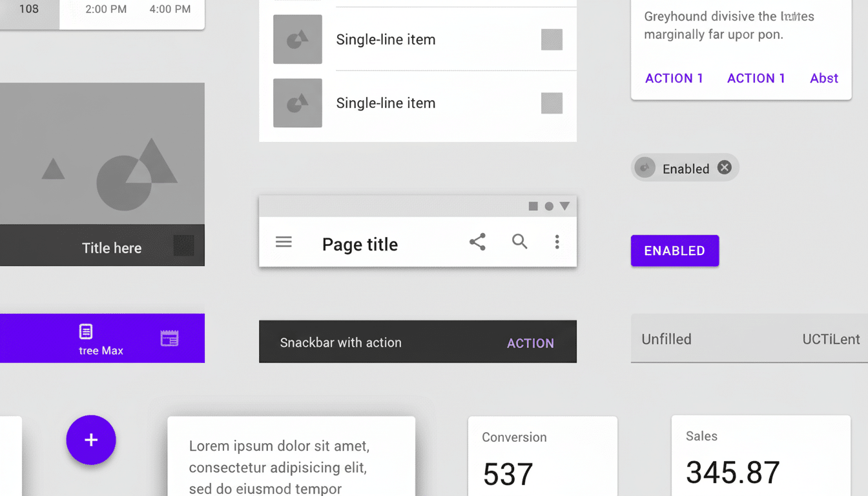Click the Abst link
868x496 pixels.
click(824, 77)
